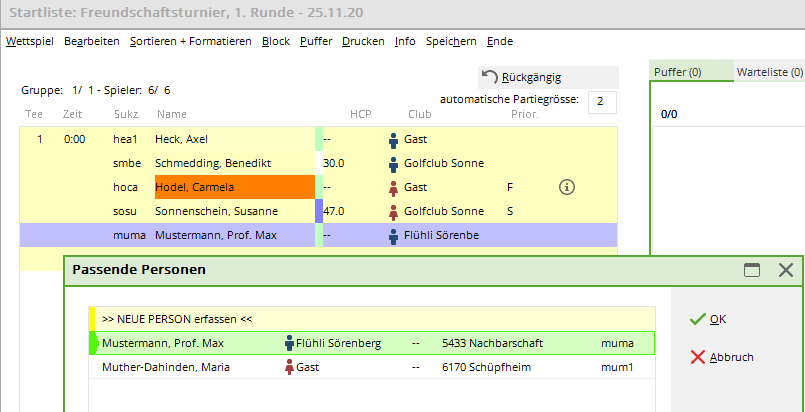This screenshot has height=412, width=805.
Task: Click the red person icon for Muther-Dahinden, Maria
Action: [290, 368]
